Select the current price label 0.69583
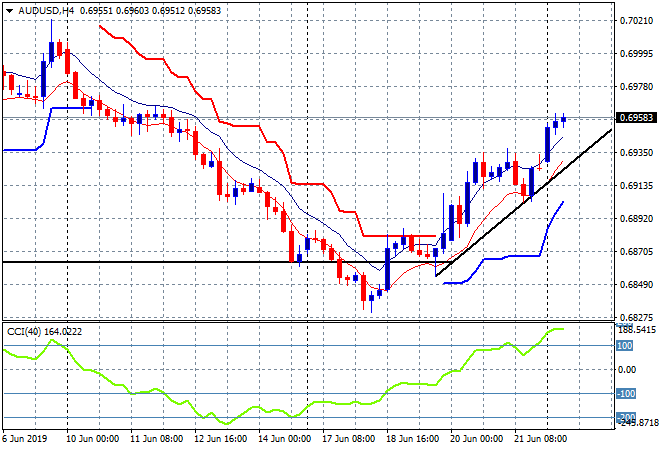 636,117
